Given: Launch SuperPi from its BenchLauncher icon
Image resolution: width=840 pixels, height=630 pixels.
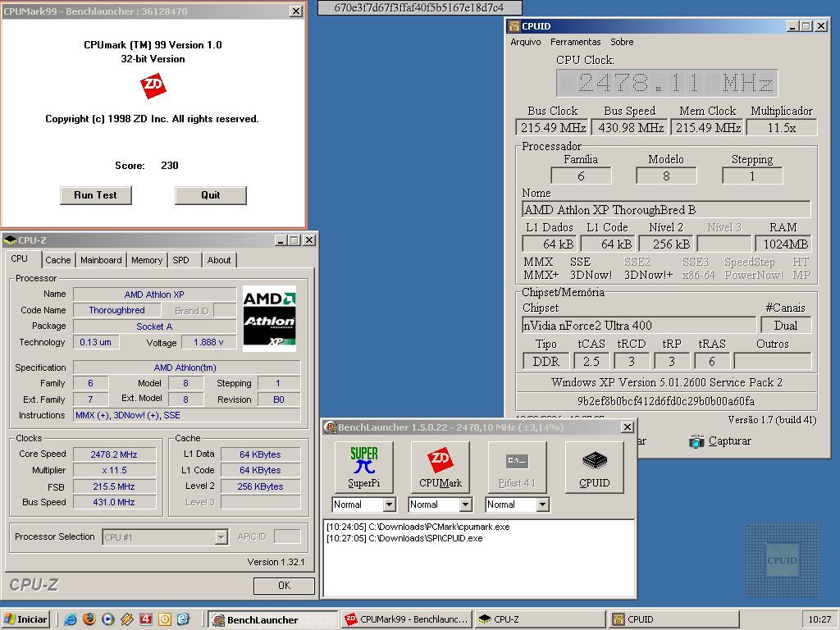Looking at the screenshot, I should (x=363, y=467).
